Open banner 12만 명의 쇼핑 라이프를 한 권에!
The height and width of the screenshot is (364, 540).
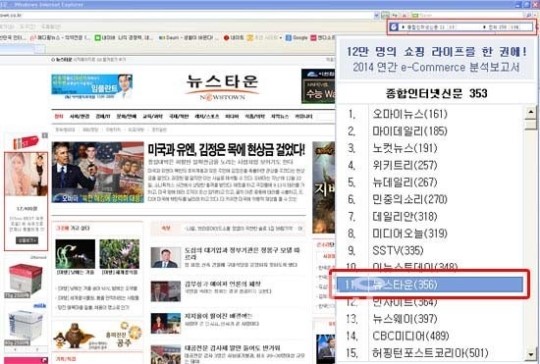436,59
